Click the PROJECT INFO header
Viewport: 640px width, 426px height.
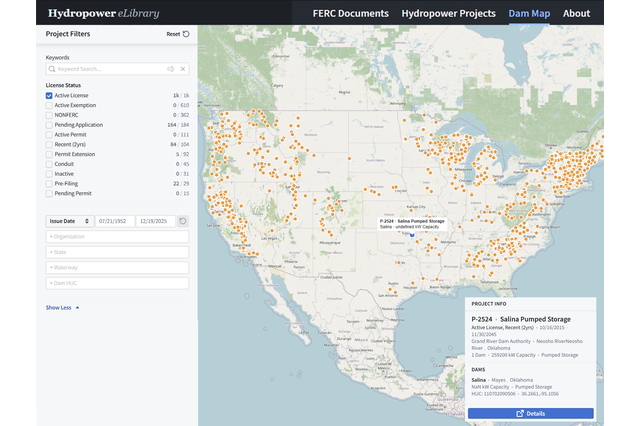489,304
